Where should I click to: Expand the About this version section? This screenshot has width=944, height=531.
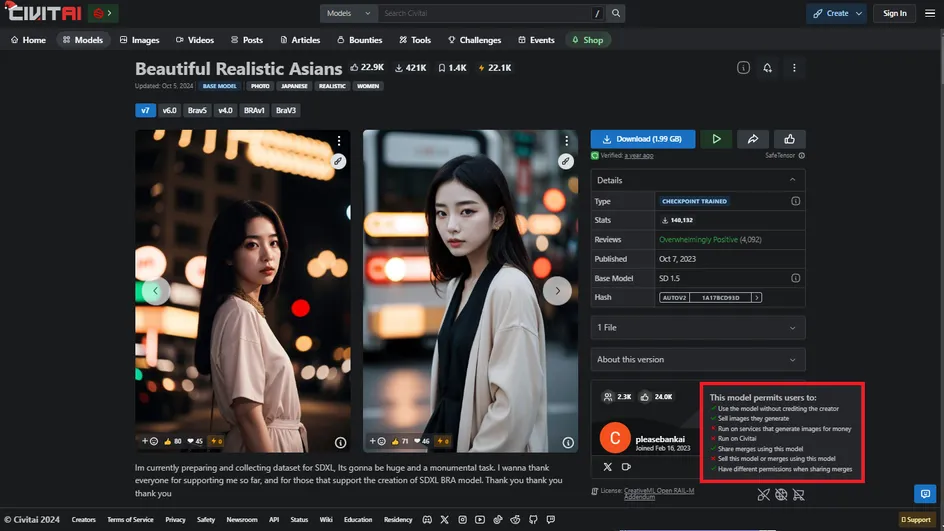[x=698, y=359]
